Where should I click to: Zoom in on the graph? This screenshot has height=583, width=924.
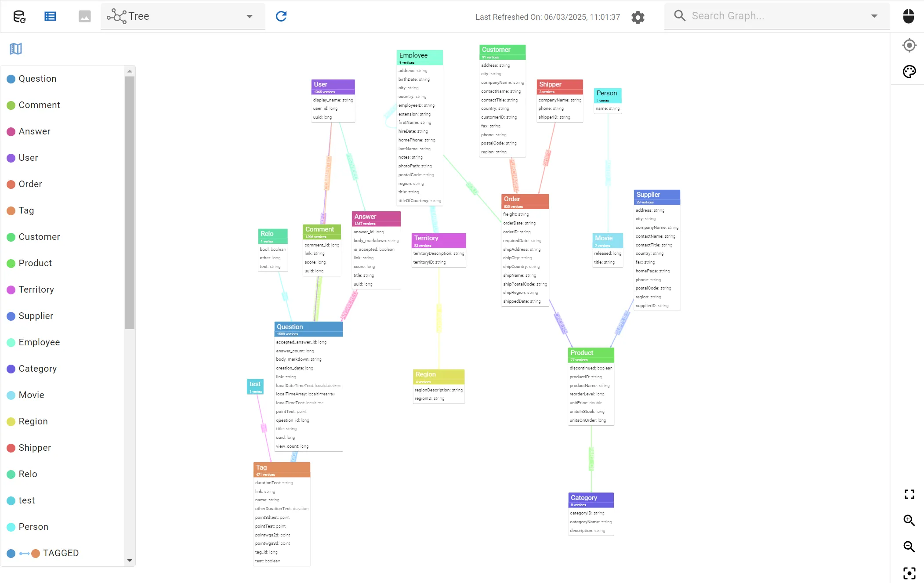(909, 521)
